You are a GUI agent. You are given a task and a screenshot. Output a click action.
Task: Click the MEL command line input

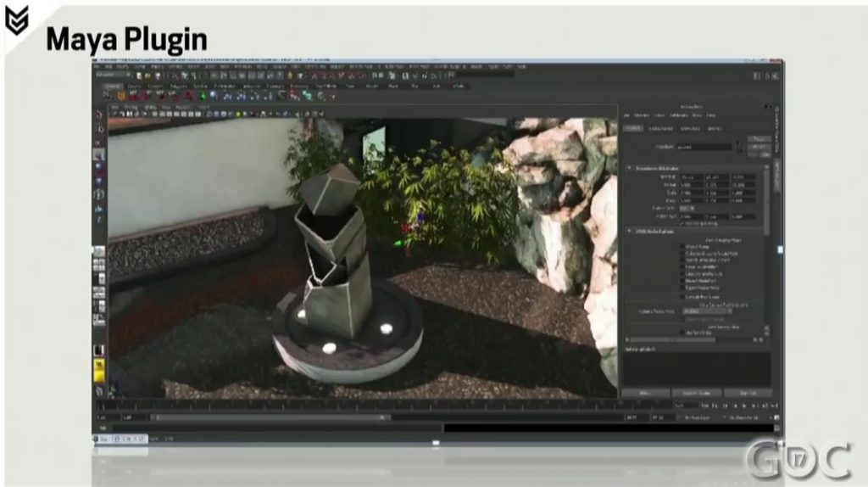click(277, 428)
